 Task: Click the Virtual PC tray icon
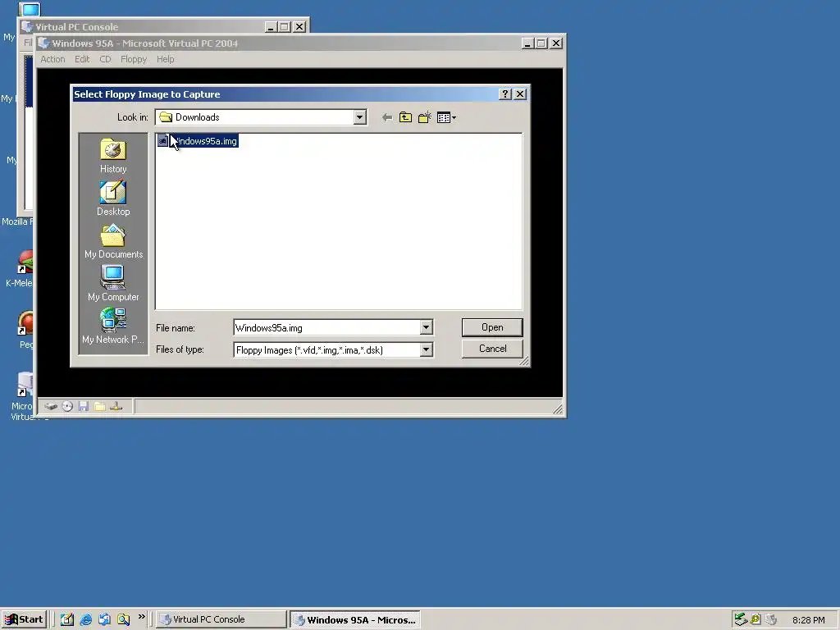(771, 619)
